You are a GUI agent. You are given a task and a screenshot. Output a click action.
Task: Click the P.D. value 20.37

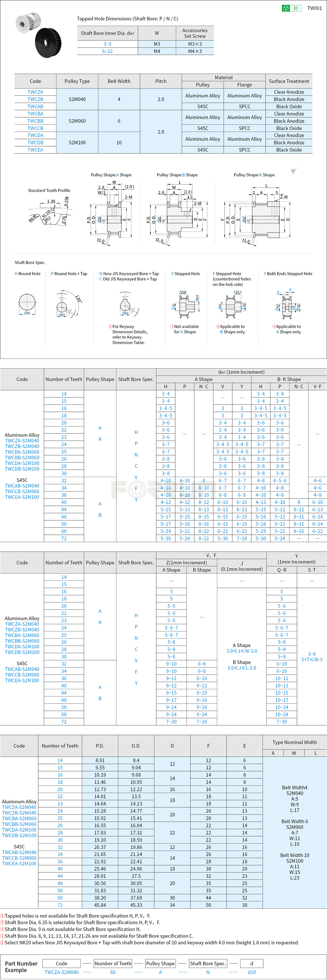click(x=100, y=847)
